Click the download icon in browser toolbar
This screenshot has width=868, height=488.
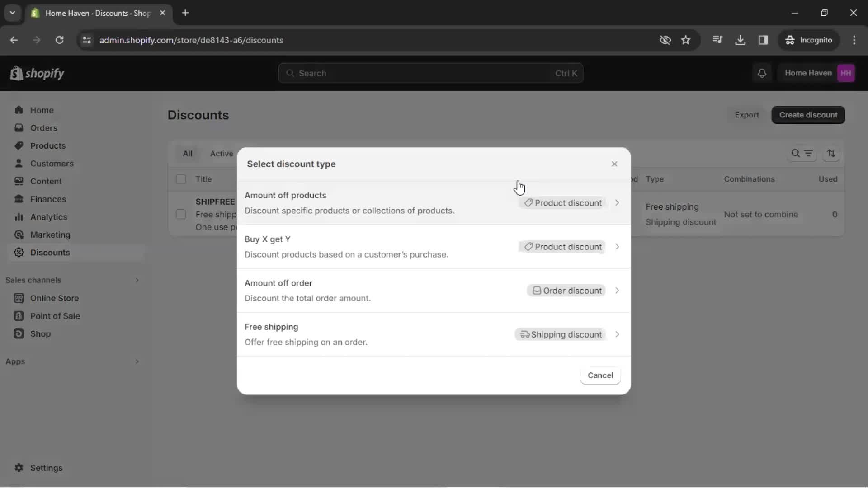pos(741,40)
